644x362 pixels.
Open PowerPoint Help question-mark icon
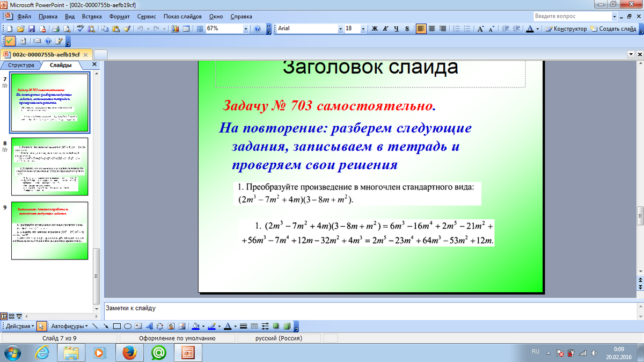point(257,28)
